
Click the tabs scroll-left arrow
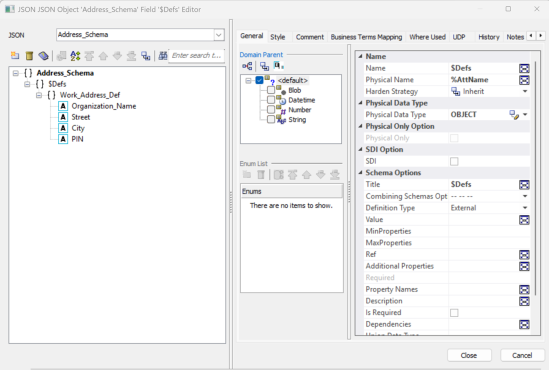[531, 36]
